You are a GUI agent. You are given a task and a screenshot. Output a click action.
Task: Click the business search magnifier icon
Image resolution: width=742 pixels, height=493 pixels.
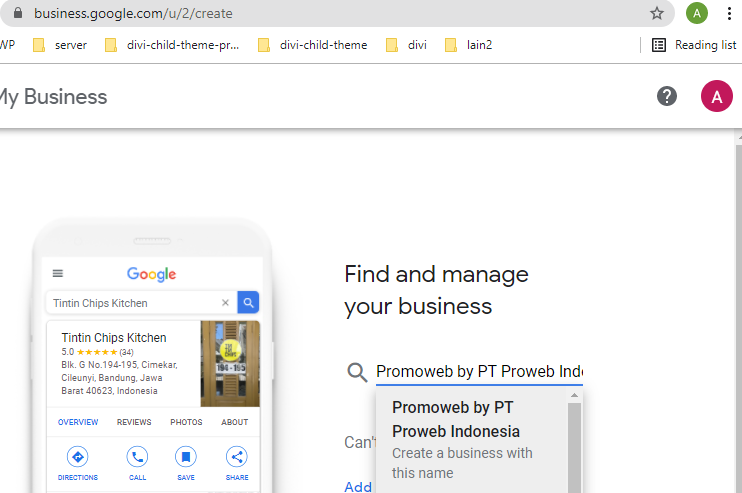357,372
